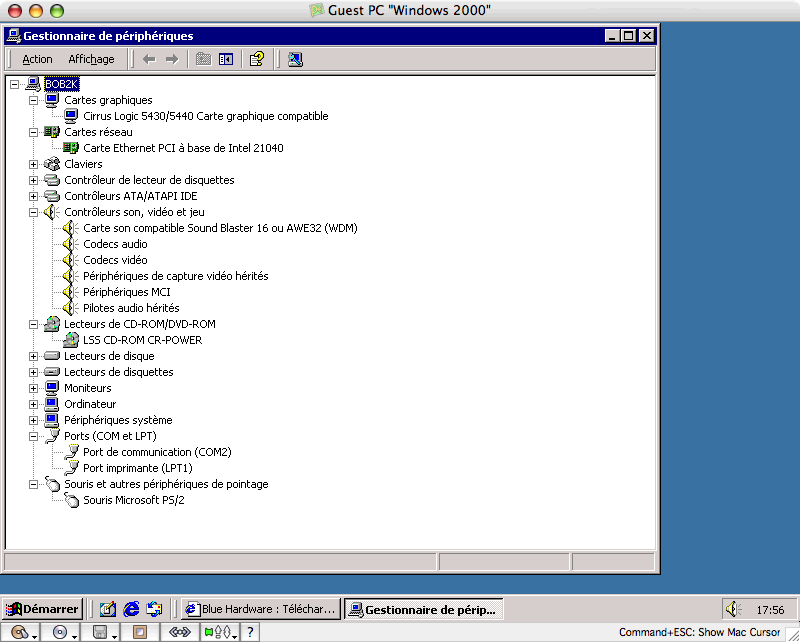Image resolution: width=800 pixels, height=642 pixels.
Task: Select the LSS CD-ROM CR-POWER drive
Action: click(143, 340)
